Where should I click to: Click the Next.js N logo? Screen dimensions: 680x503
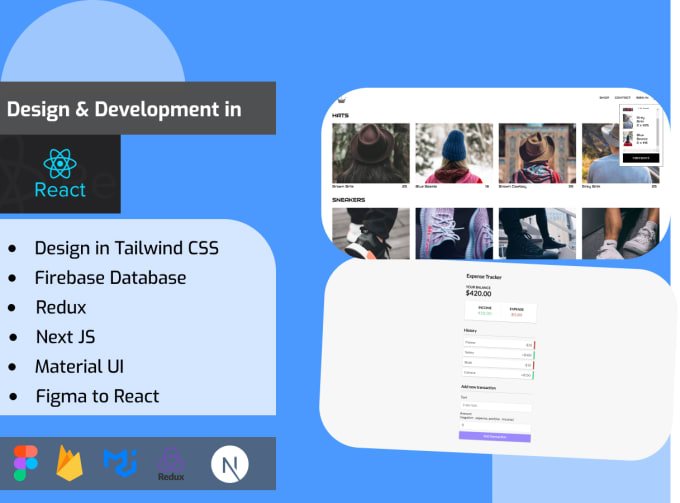click(230, 464)
